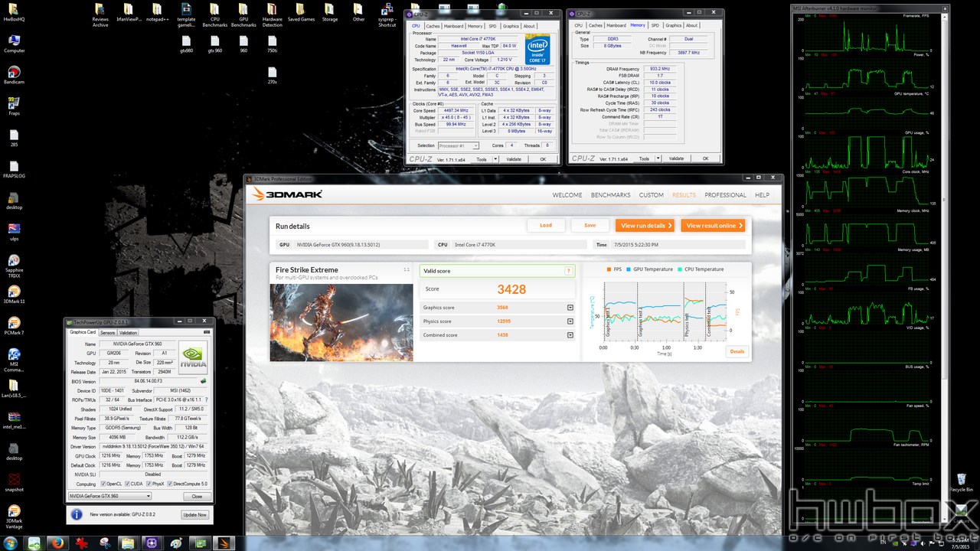Click the Framerate graph in Afterburner monitor
This screenshot has width=980, height=551.
click(865, 34)
